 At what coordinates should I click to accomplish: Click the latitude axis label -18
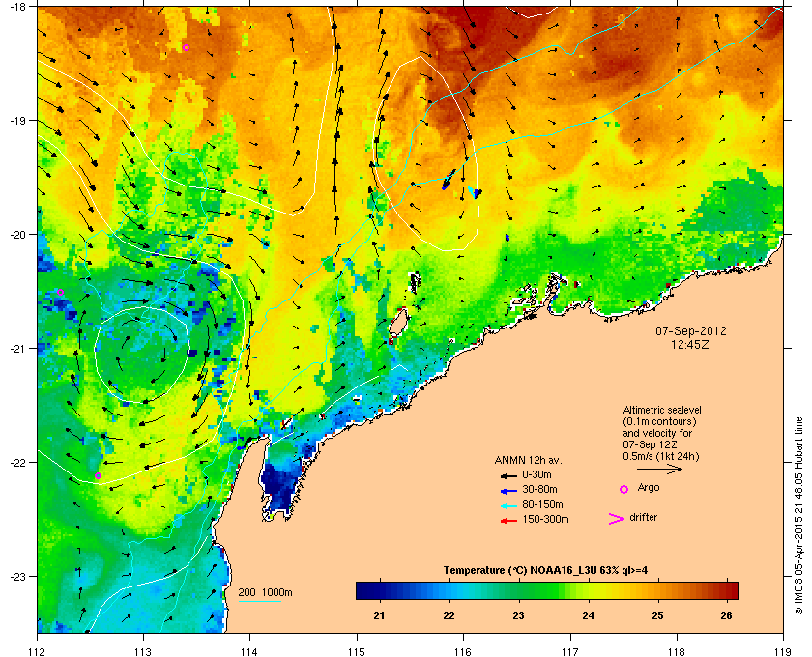(16, 6)
